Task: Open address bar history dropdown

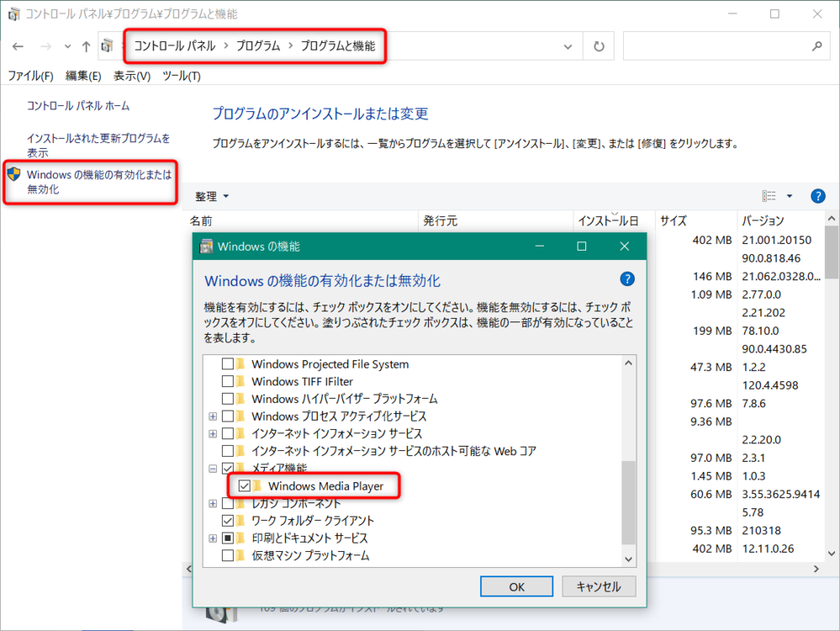Action: 568,46
